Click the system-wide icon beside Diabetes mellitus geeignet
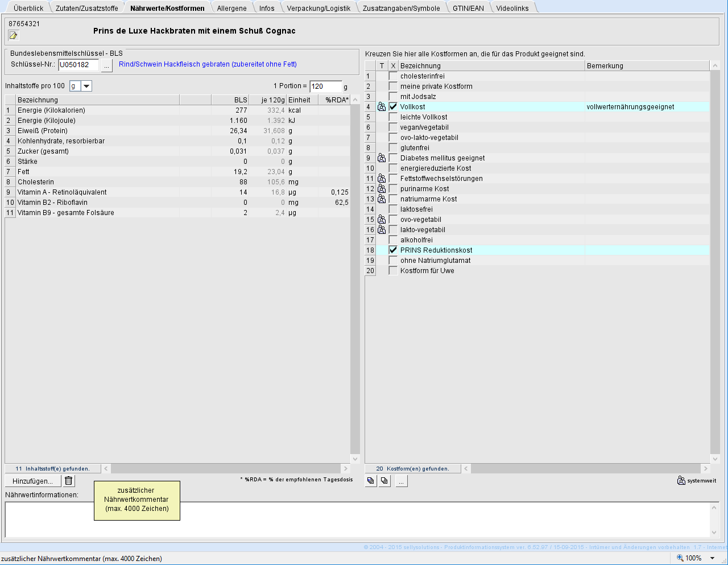 (x=382, y=158)
